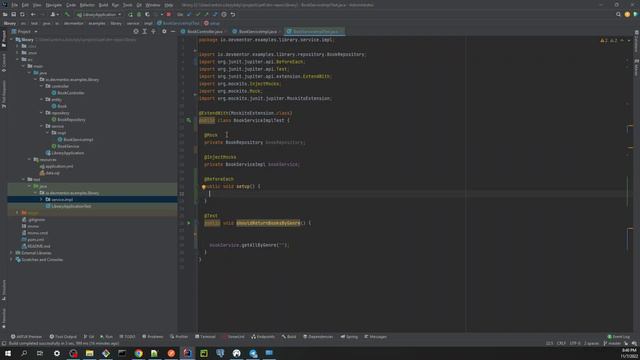
Task: Open LibraryApplication run configuration dropdown
Action: [x=99, y=14]
